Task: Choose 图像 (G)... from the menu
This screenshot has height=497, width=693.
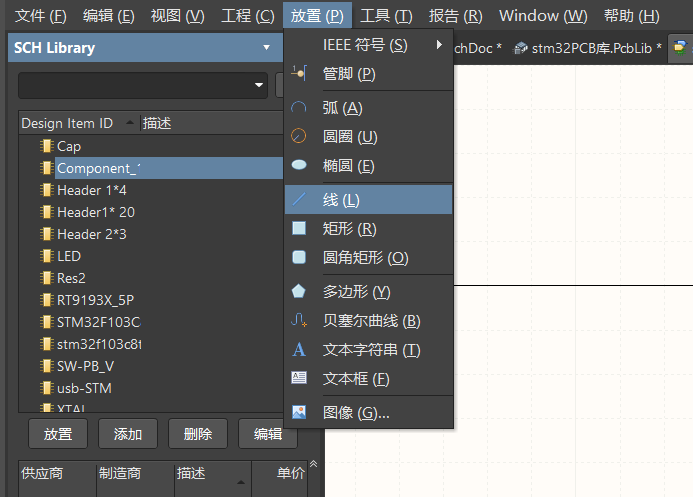Action: point(369,412)
